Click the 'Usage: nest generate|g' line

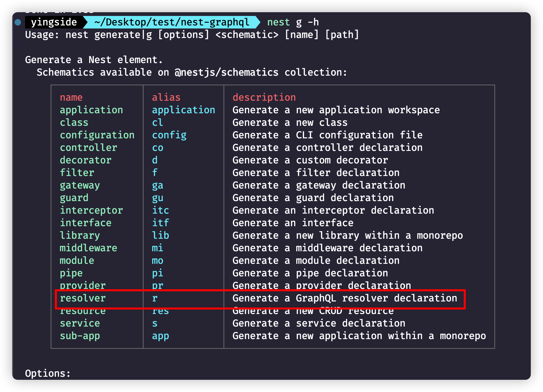pyautogui.click(x=192, y=35)
